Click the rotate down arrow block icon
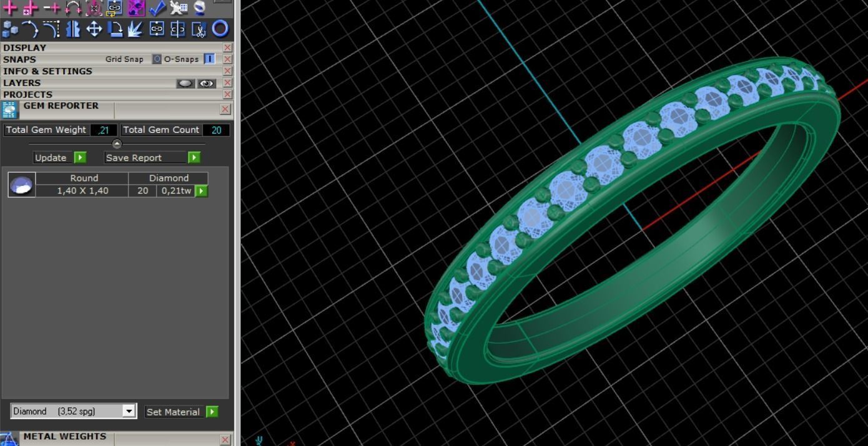The image size is (868, 446). click(x=115, y=29)
